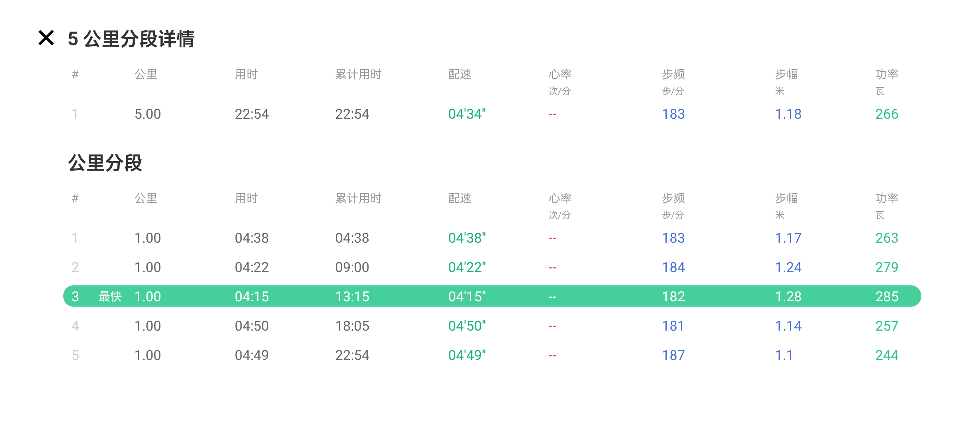980x438 pixels.
Task: Click split 5 cadence value 187
Action: pos(673,355)
